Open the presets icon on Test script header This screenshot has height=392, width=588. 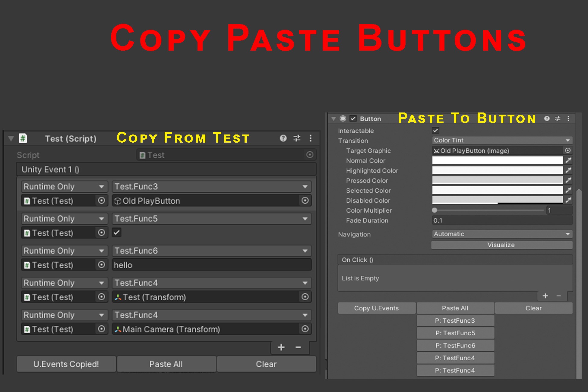point(297,138)
